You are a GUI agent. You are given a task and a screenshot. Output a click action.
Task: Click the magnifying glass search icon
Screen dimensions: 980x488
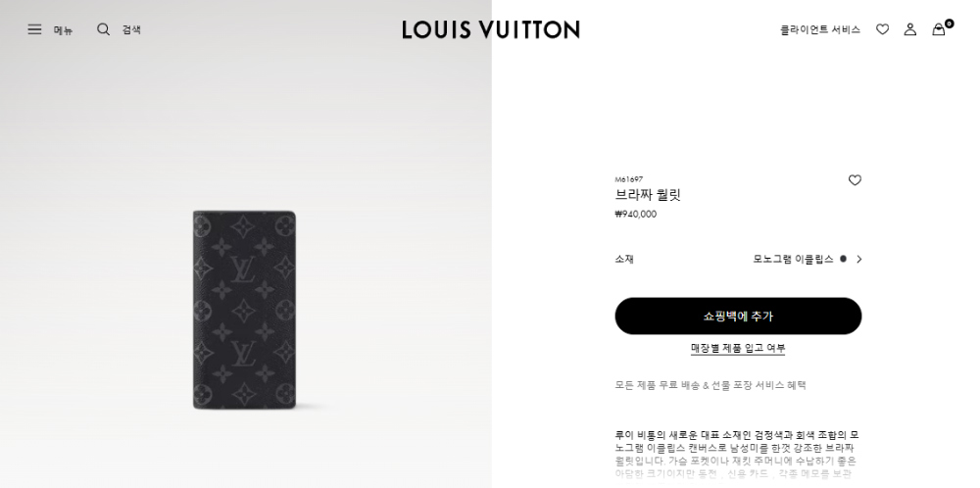tap(103, 29)
